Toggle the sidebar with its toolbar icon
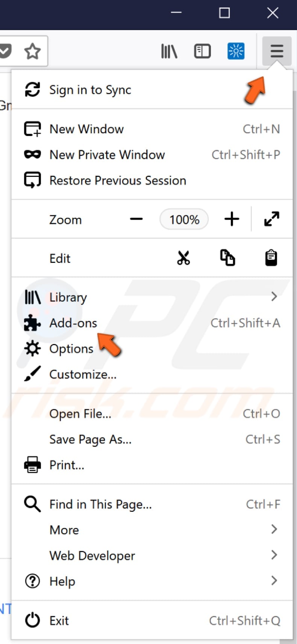297x644 pixels. coord(202,51)
